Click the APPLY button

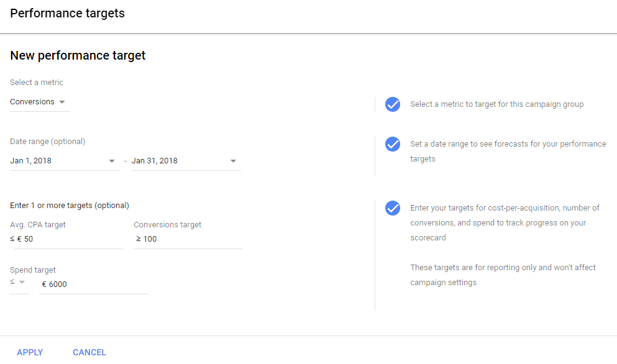coord(30,352)
